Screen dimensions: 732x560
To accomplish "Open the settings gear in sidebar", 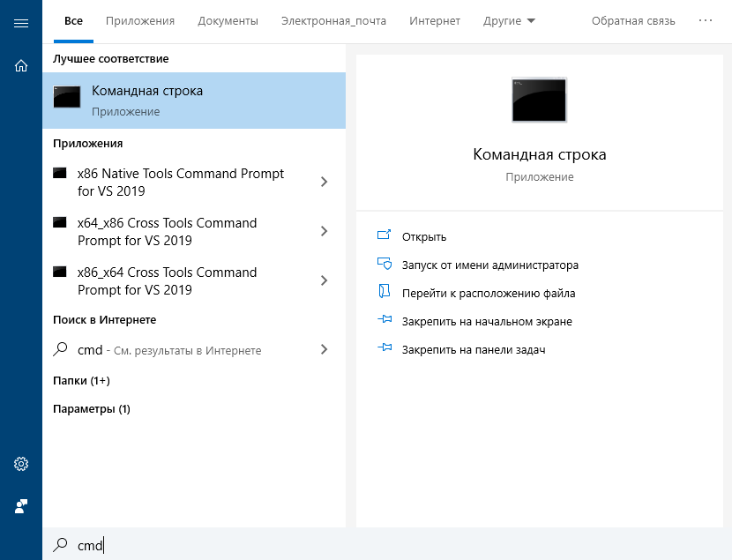I will (21, 464).
